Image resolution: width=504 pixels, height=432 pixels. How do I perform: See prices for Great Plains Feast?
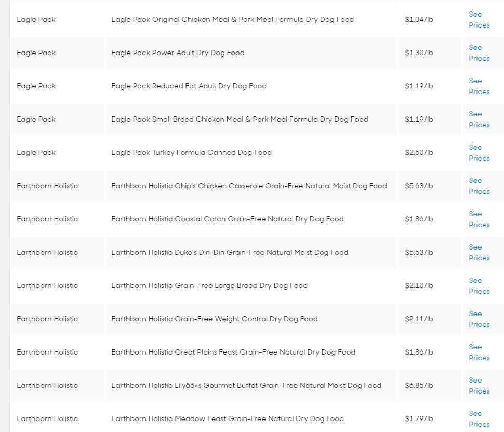coord(479,352)
